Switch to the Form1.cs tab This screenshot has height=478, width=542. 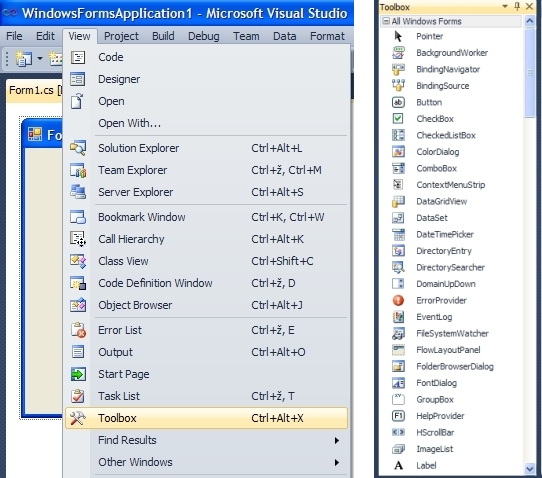coord(34,91)
